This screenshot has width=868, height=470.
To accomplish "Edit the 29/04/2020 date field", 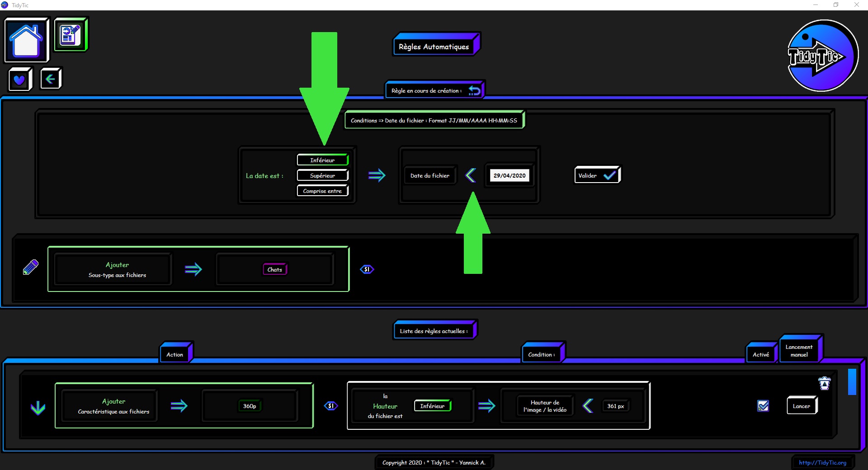I will (x=509, y=175).
